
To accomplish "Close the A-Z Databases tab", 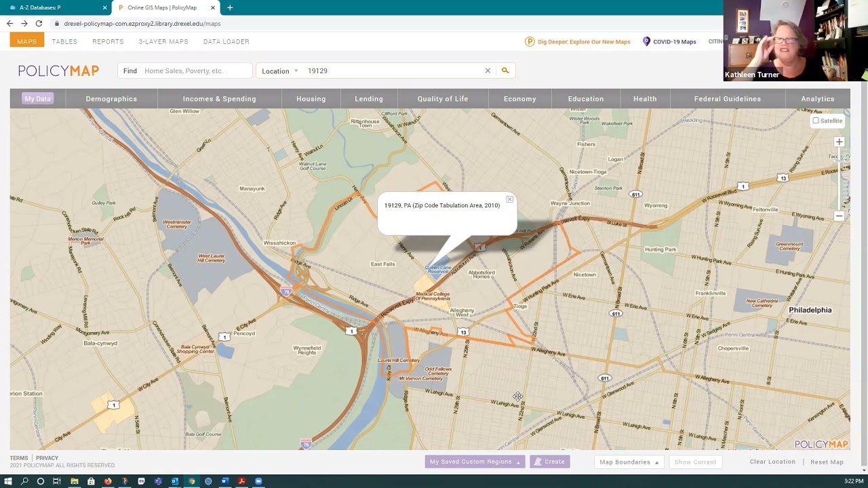I will point(104,7).
